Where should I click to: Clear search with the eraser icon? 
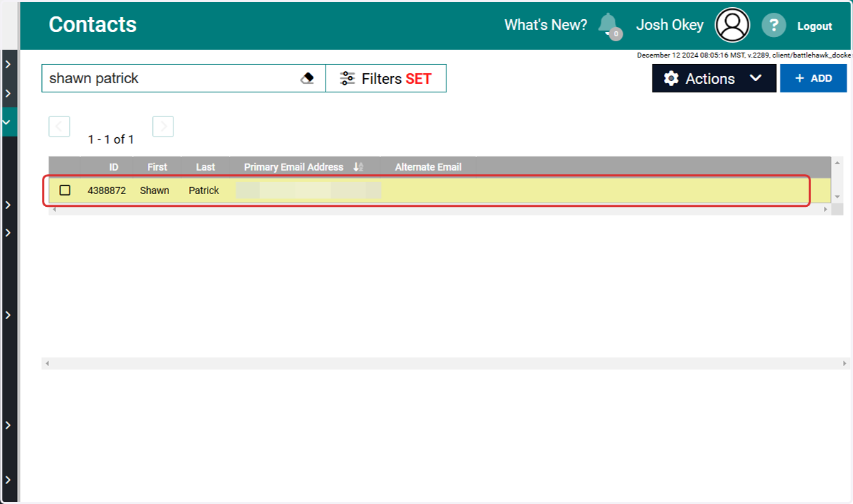point(307,78)
